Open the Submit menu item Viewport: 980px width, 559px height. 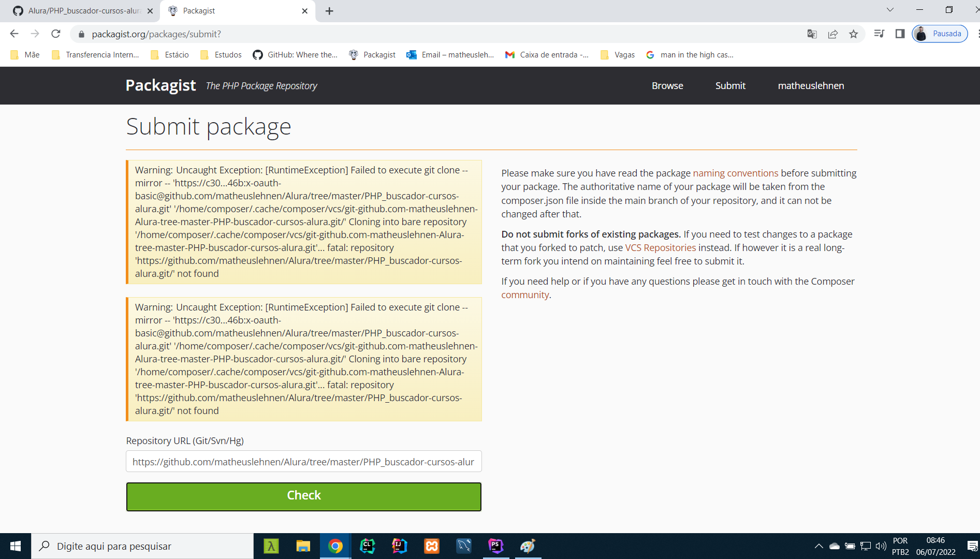730,86
